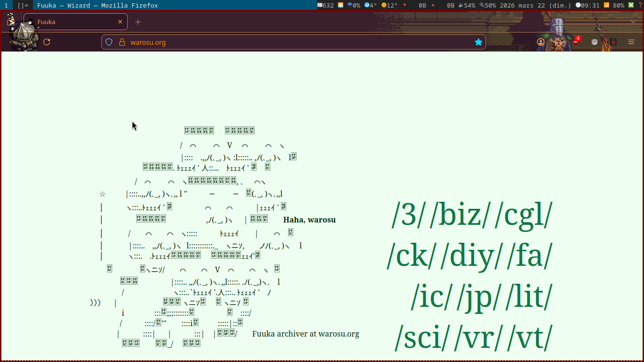Viewport: 644px width, 362px height.
Task: Open the uBlock Origin extension
Action: pos(576,42)
